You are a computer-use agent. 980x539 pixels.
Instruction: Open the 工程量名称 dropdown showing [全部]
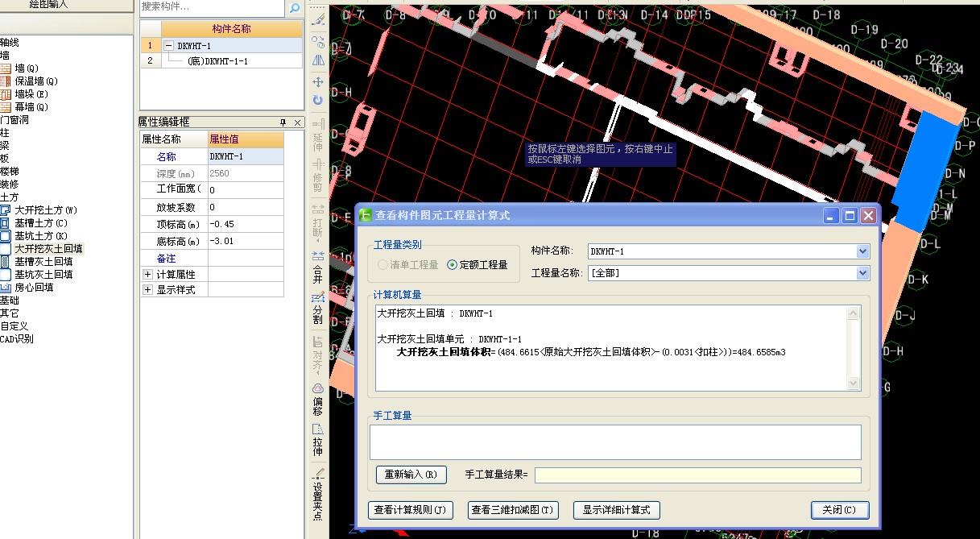pyautogui.click(x=863, y=273)
